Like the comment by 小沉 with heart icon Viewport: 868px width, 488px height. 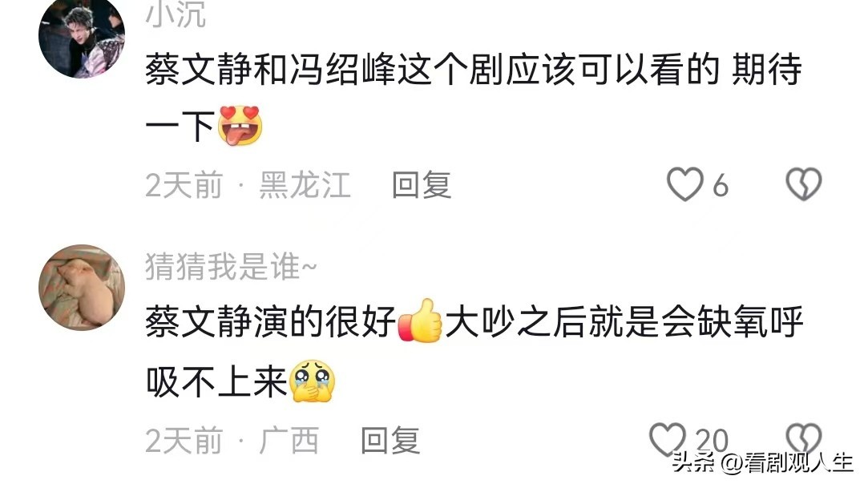(684, 184)
